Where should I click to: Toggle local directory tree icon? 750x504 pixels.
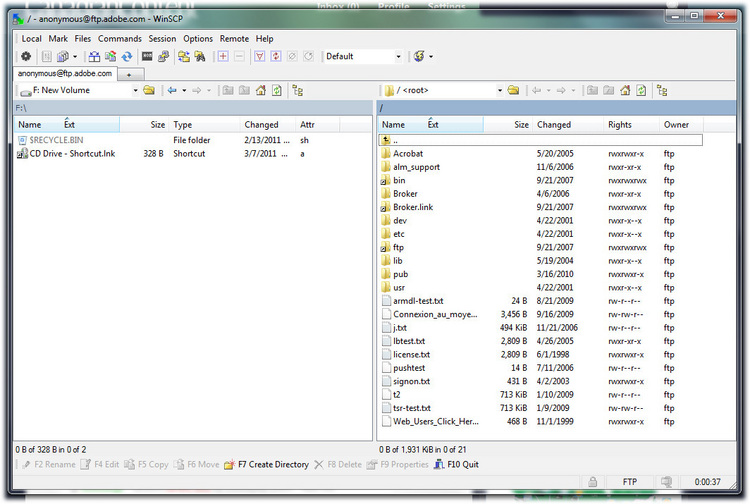click(x=298, y=90)
